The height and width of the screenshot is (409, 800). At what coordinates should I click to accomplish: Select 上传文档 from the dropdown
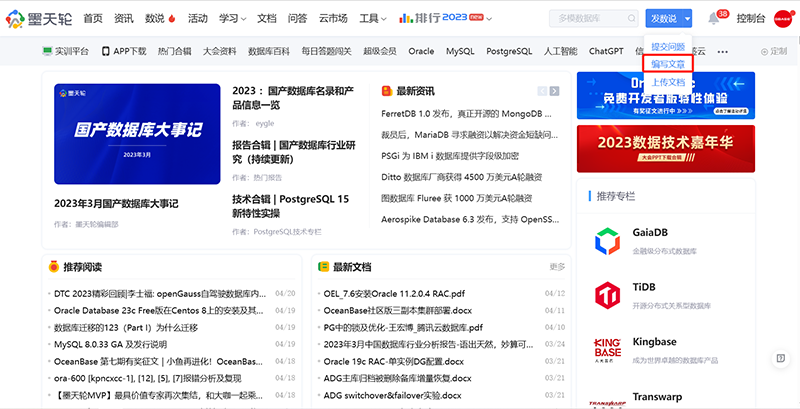coord(668,82)
